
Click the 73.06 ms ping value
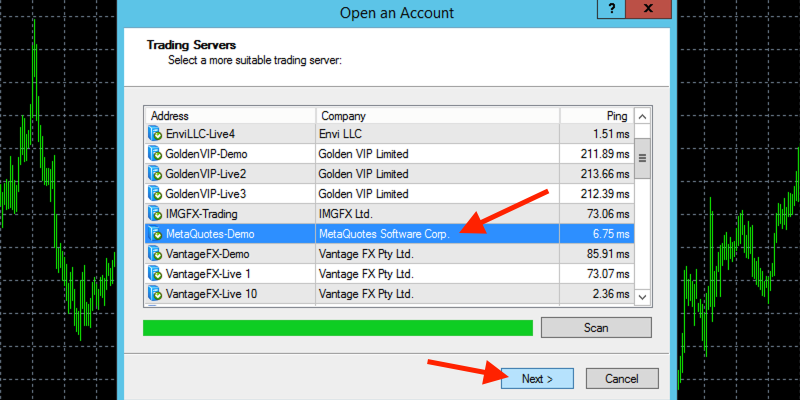(608, 214)
